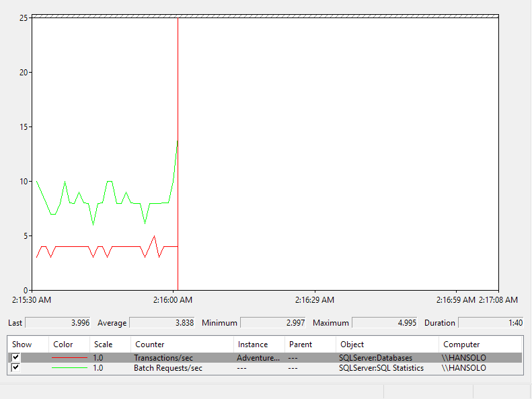
Task: Click the Average value field
Action: [x=162, y=323]
